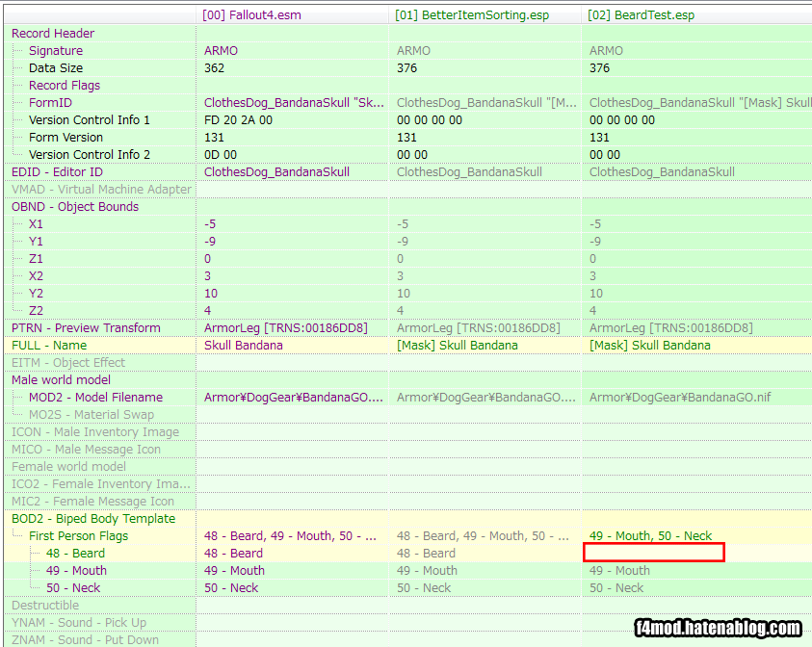The height and width of the screenshot is (647, 812).
Task: Select the X1 bounds row label
Action: 36,224
